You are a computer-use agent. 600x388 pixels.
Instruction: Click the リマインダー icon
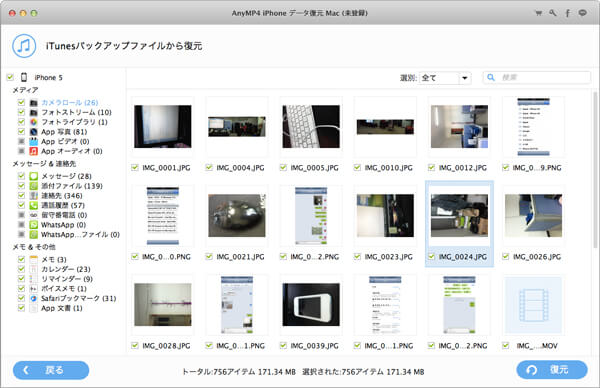[x=34, y=279]
